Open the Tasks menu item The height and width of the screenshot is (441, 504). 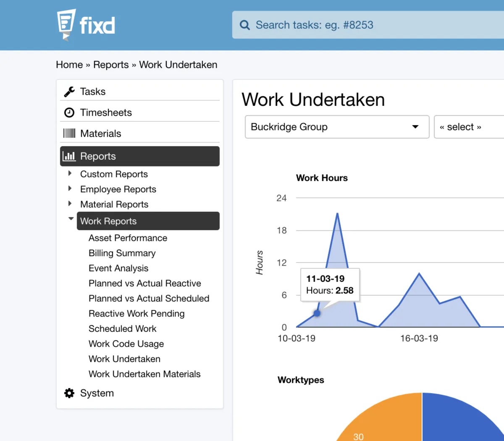click(140, 92)
